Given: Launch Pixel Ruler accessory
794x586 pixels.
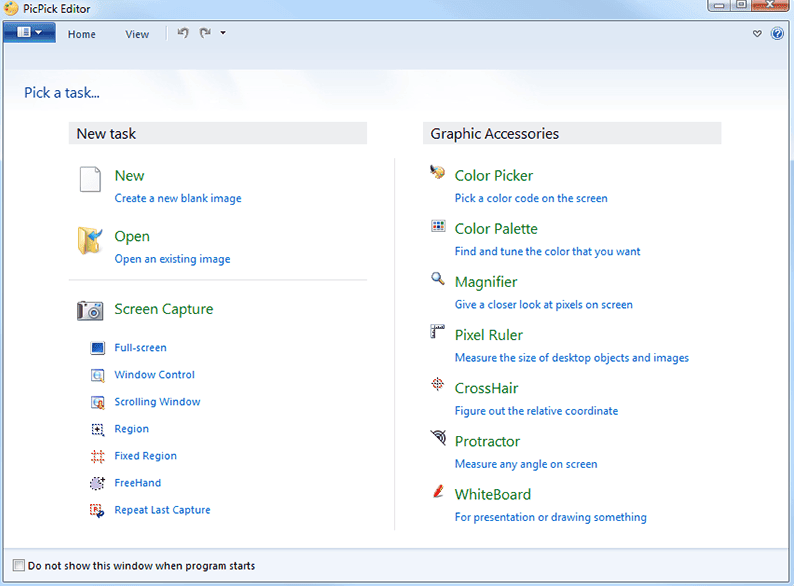Looking at the screenshot, I should click(x=489, y=335).
